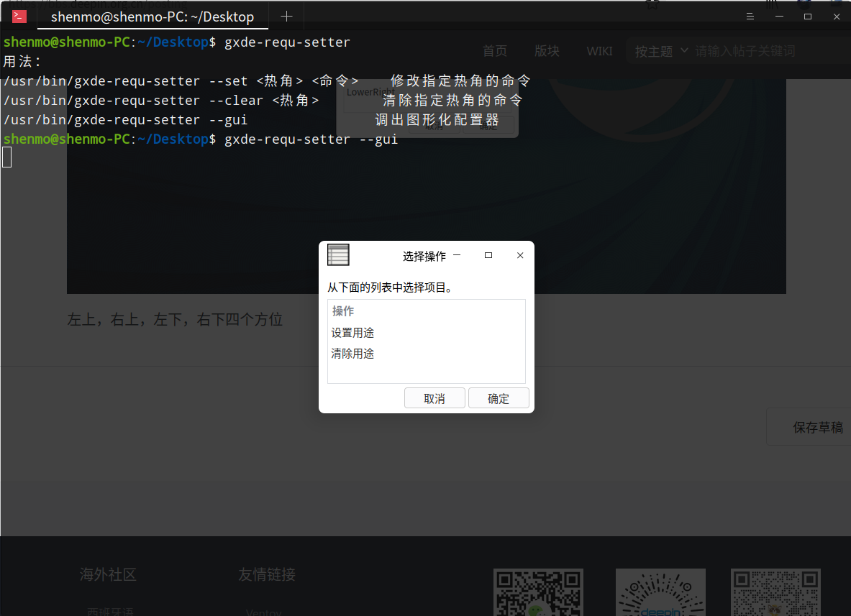Viewport: 851px width, 616px height.
Task: Click the 取消 button in dialog
Action: click(434, 398)
